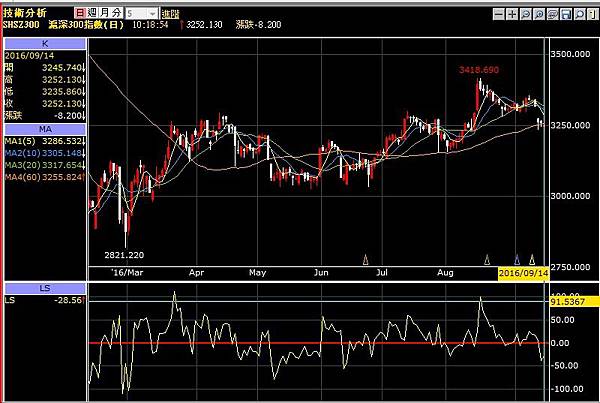The width and height of the screenshot is (600, 403).
Task: Click the opening price 3245.740
Action: (x=62, y=68)
